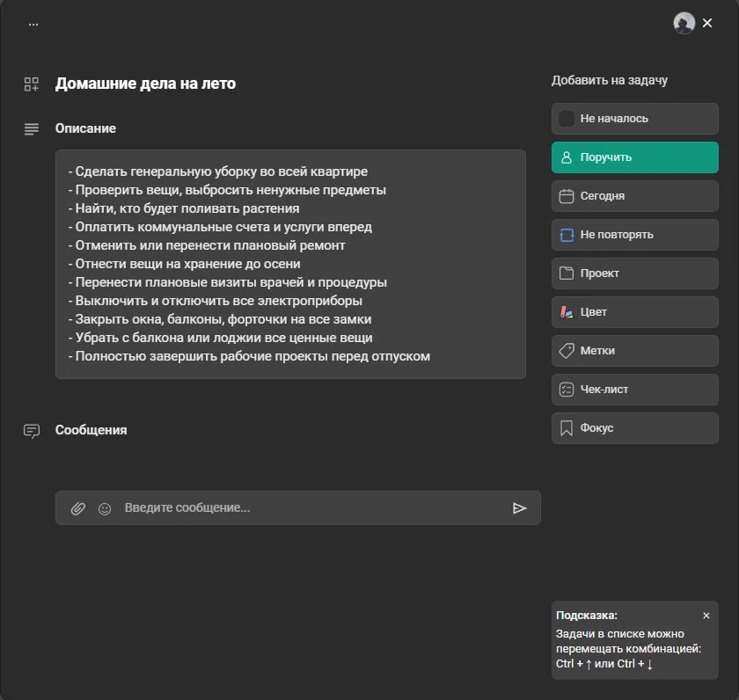Dismiss the Подсказка hint popup
Image resolution: width=739 pixels, height=700 pixels.
click(706, 616)
